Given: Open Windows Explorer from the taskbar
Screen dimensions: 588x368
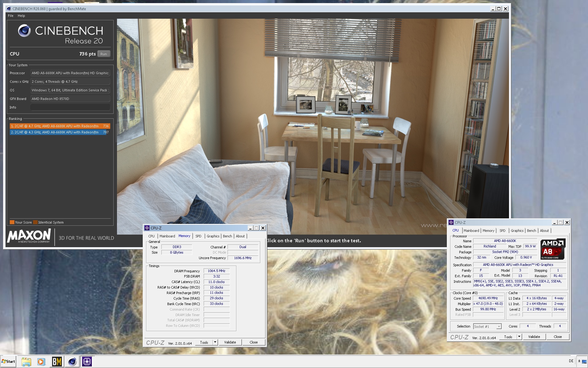Looking at the screenshot, I should click(26, 362).
